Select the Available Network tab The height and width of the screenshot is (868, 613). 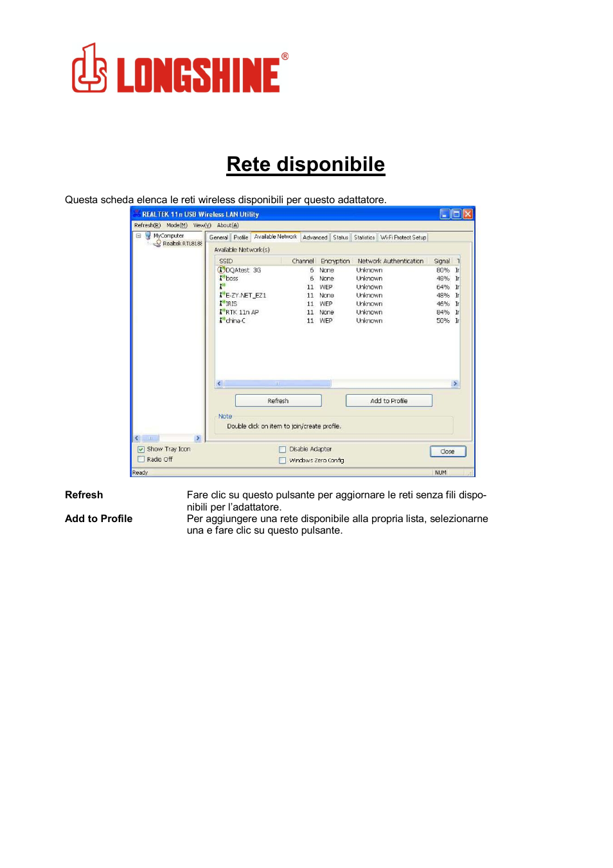pyautogui.click(x=276, y=237)
